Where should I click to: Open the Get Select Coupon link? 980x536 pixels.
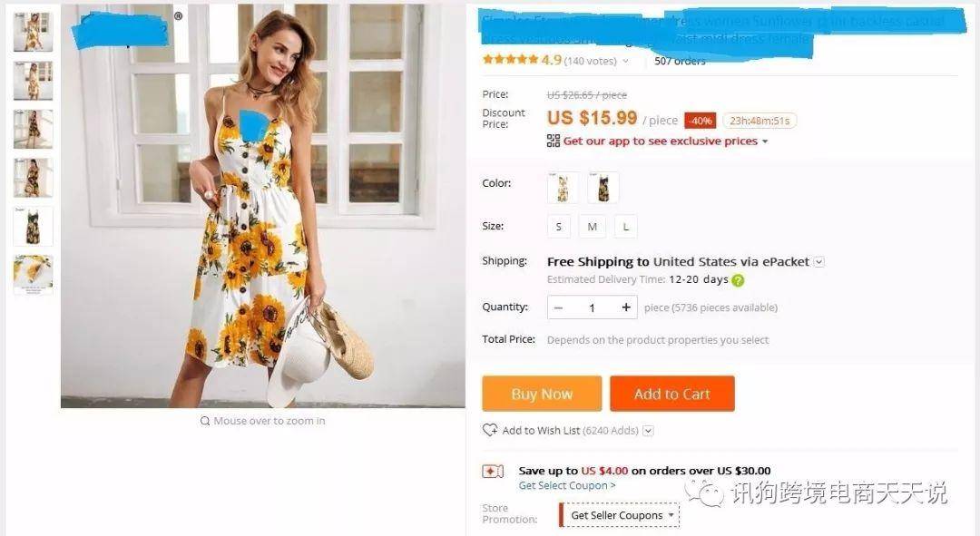point(567,485)
